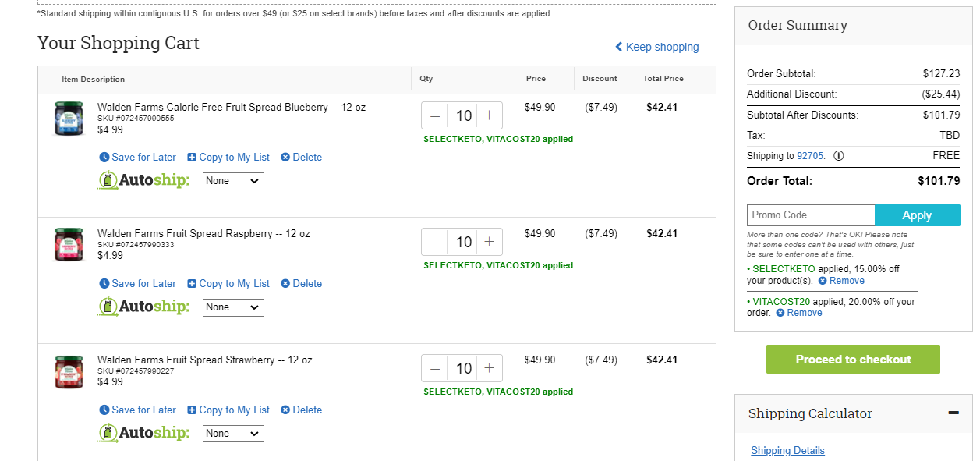Click the shipping info circle icon
The height and width of the screenshot is (461, 980).
[839, 156]
